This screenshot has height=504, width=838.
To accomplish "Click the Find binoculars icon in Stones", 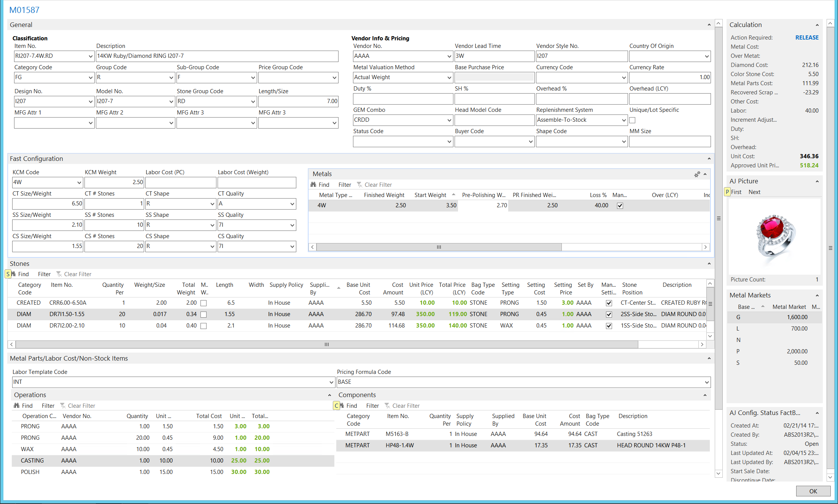I will point(13,274).
